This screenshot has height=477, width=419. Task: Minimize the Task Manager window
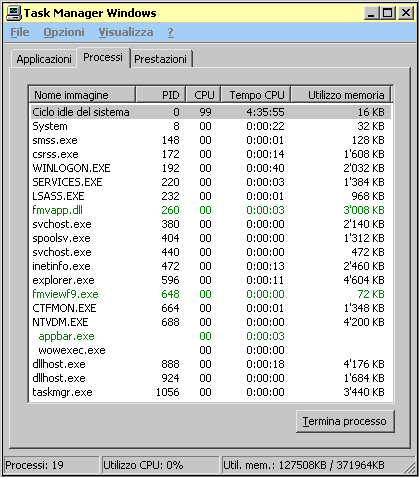point(372,13)
